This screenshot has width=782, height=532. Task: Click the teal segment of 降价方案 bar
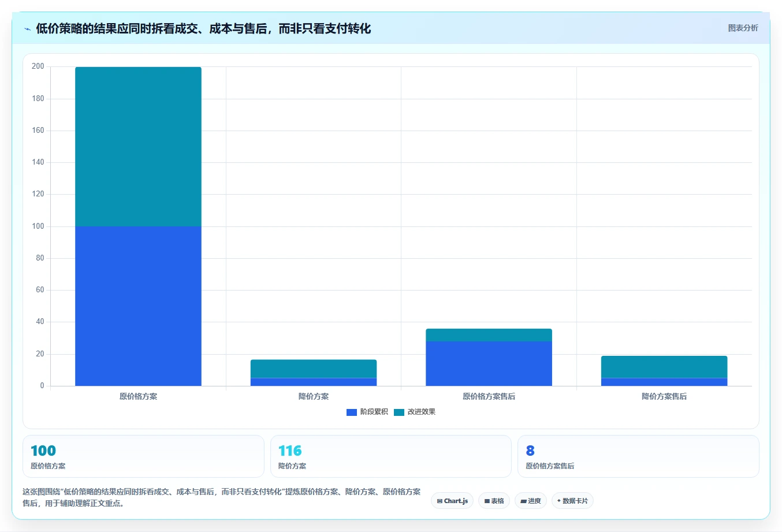(314, 369)
